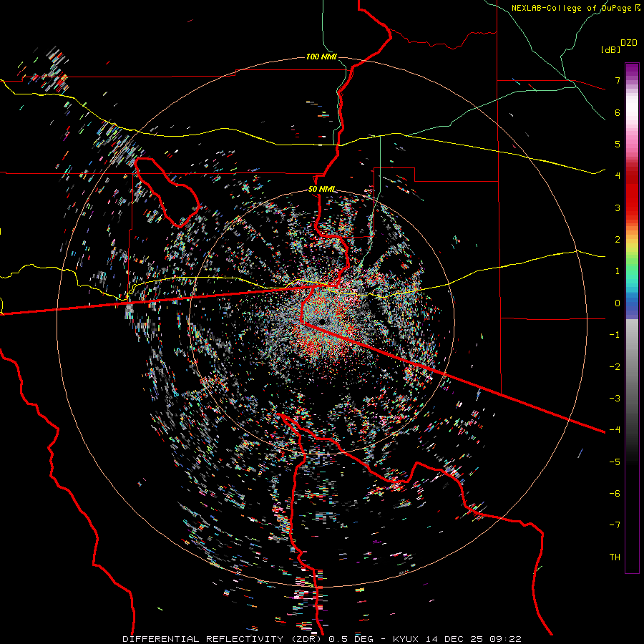Click the KYUX station identifier
The width and height of the screenshot is (644, 644).
407,639
